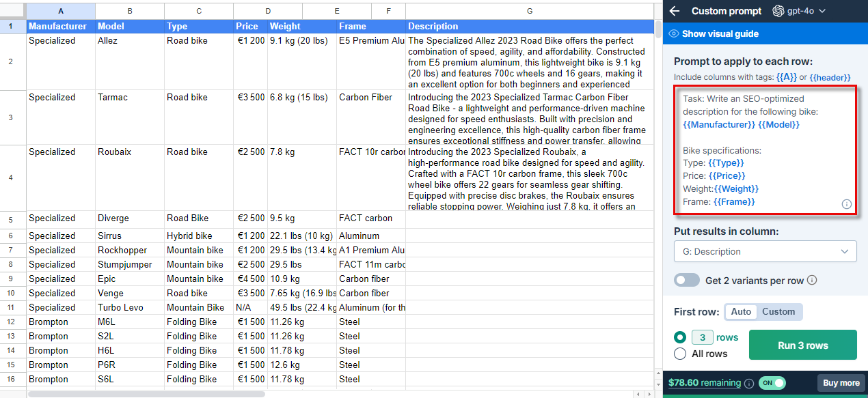Click the 'E5 Premium Alu' frame cell
This screenshot has height=398, width=868.
[x=371, y=62]
